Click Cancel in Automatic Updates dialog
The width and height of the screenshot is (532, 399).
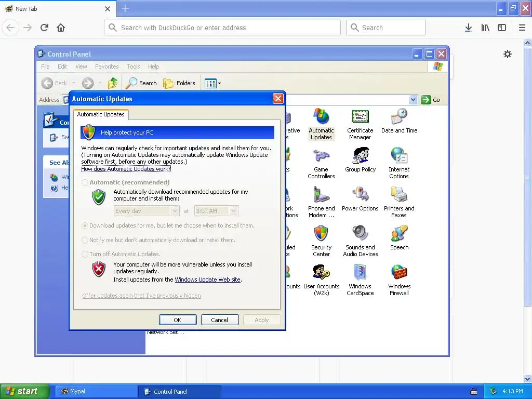point(220,320)
